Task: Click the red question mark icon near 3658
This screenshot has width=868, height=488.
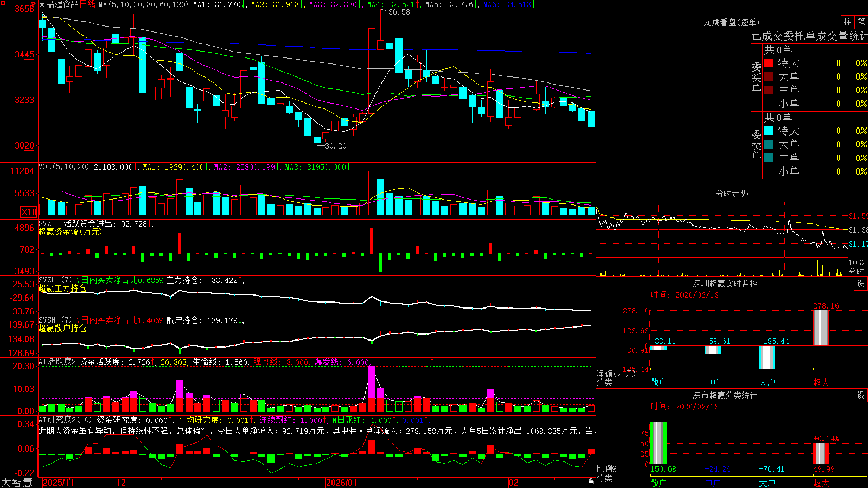Action: click(x=33, y=4)
